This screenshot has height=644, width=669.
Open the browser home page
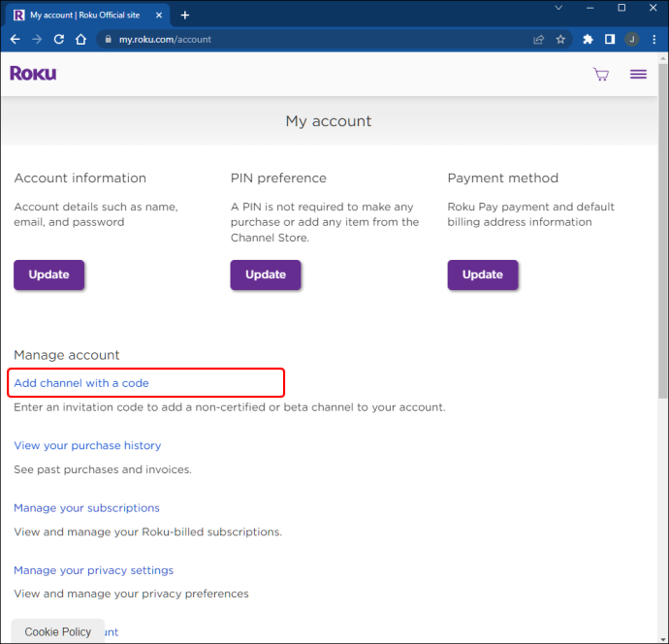[80, 39]
